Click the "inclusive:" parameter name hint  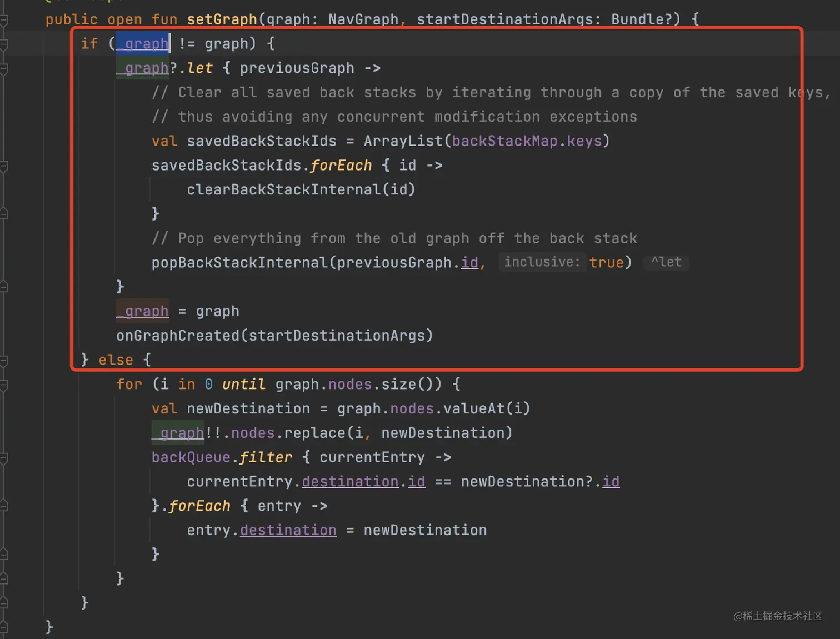click(x=542, y=262)
